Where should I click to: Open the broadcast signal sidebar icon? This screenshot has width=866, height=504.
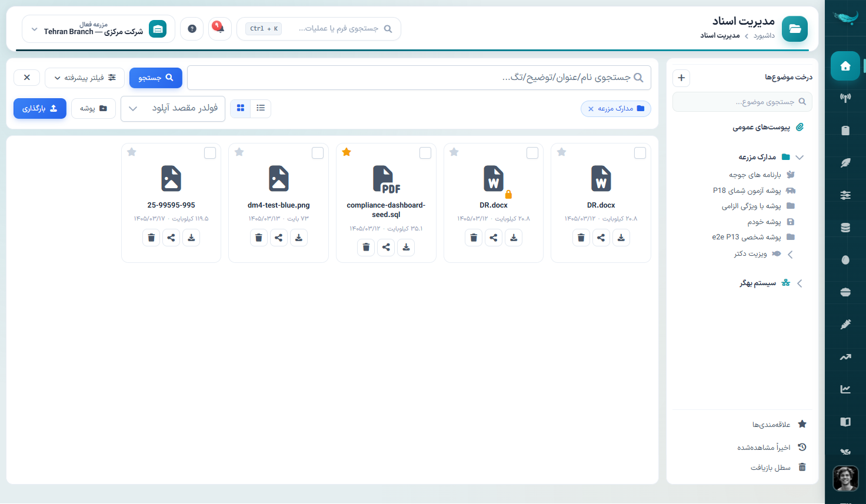coord(845,98)
